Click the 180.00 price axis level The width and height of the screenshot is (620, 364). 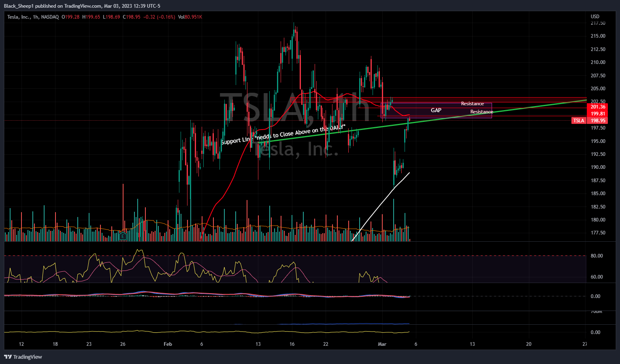598,220
